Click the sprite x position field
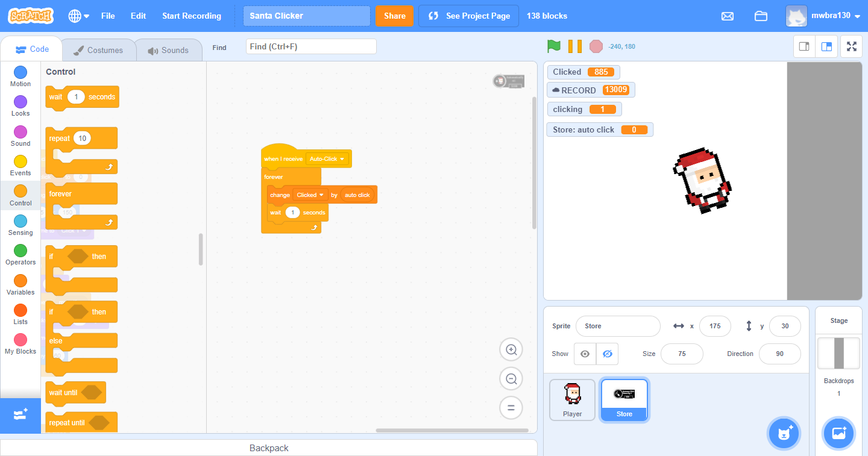Screen dimensions: 868x456 click(x=715, y=326)
